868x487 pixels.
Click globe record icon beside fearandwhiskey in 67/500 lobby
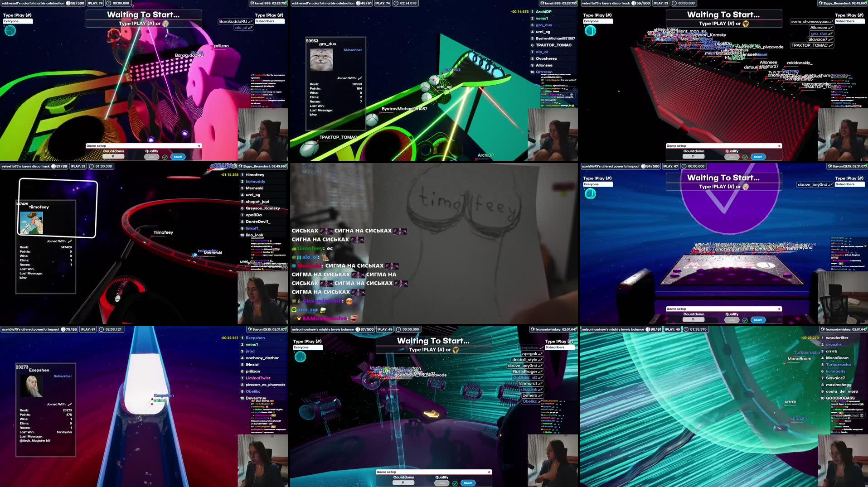point(533,329)
